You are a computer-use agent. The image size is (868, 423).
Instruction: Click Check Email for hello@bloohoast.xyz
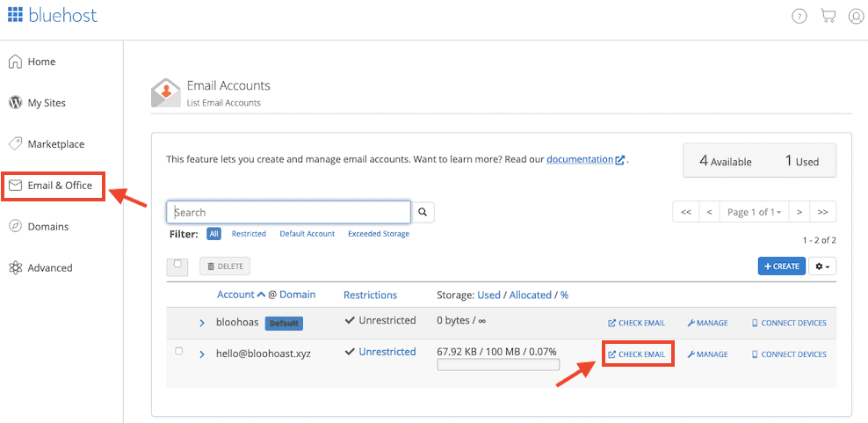pyautogui.click(x=636, y=354)
